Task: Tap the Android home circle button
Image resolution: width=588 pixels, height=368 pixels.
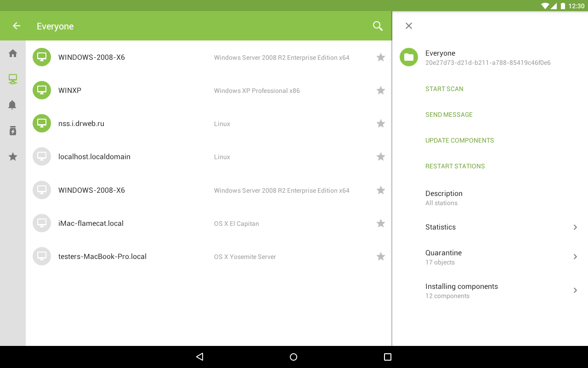Action: (x=294, y=356)
